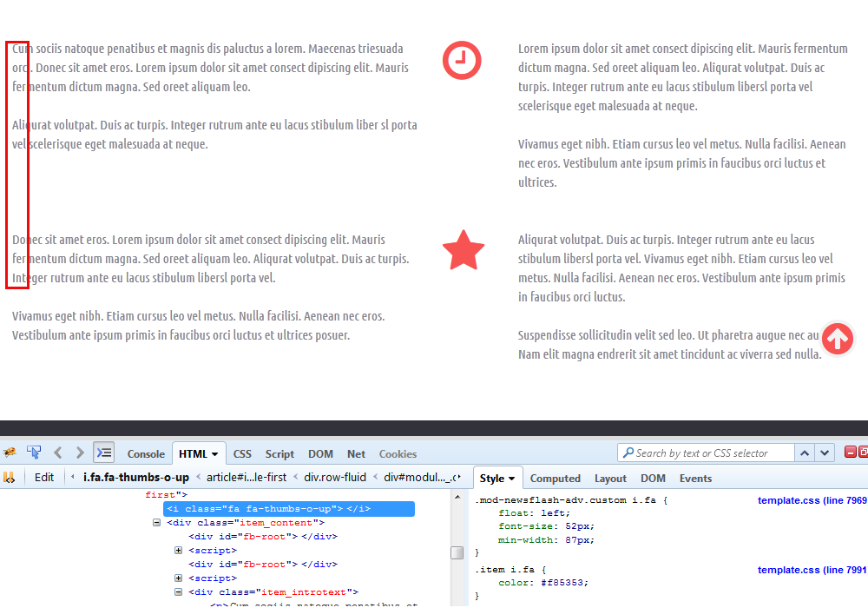Activate the element inspector arrow tool
868x608 pixels.
tap(34, 453)
